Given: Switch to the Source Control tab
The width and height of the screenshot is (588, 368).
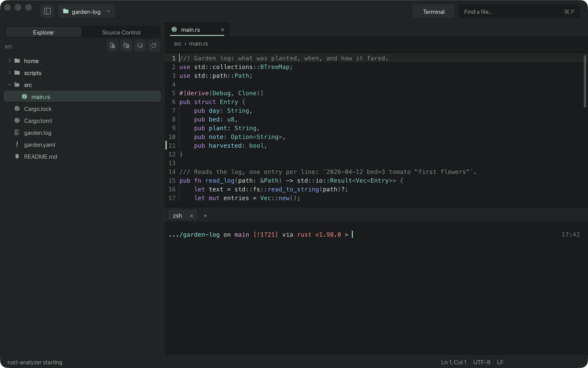Looking at the screenshot, I should point(121,32).
